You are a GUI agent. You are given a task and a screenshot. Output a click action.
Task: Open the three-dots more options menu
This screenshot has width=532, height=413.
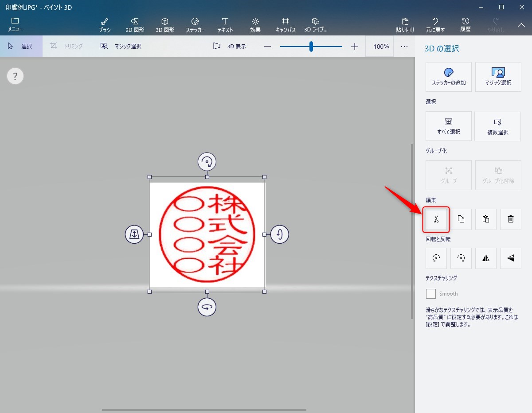click(404, 47)
